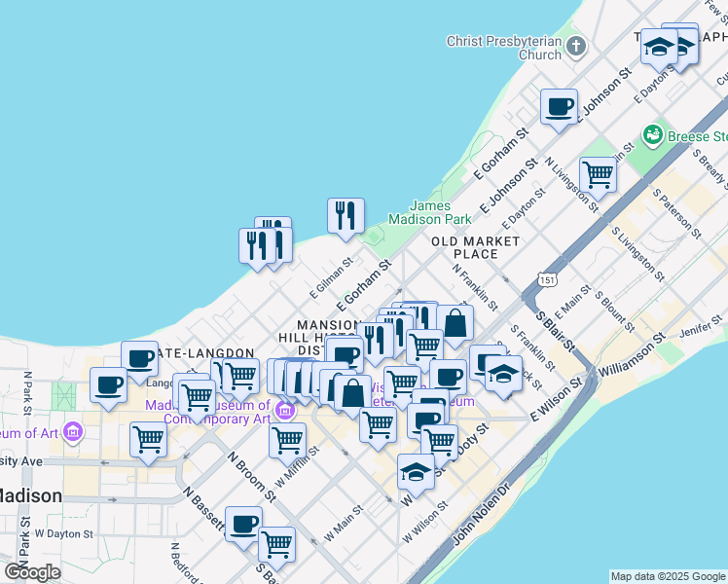
Task: Click the shopping bag marker near Veterans Museum
Action: [x=352, y=397]
